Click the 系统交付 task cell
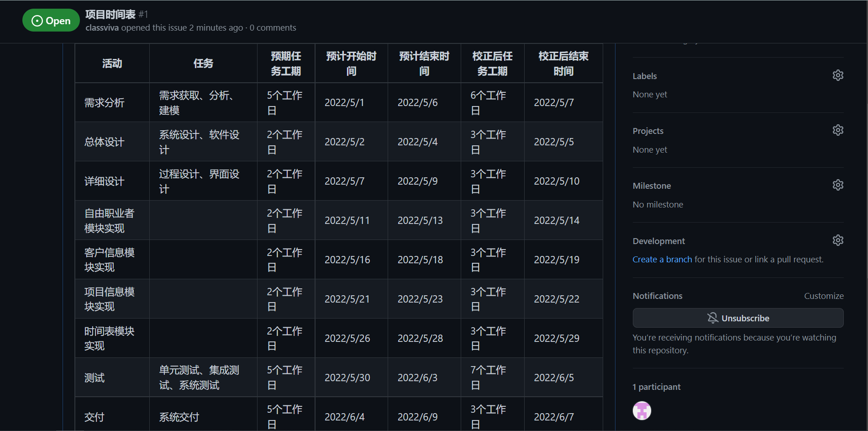This screenshot has width=868, height=431. click(x=179, y=417)
